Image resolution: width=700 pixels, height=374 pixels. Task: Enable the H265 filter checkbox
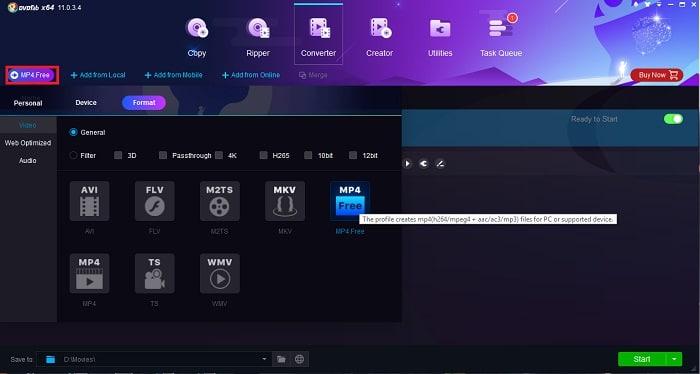[x=263, y=155]
